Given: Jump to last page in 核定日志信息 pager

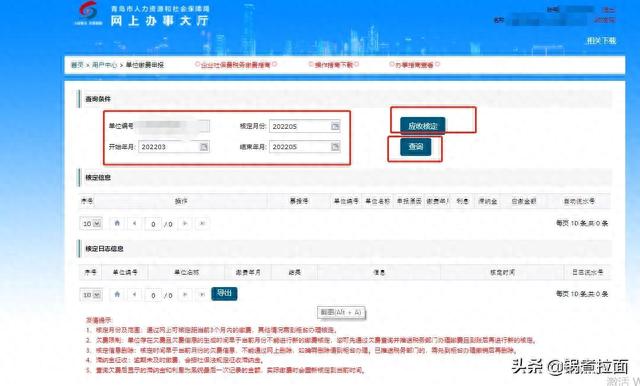Looking at the screenshot, I should coord(202,294).
